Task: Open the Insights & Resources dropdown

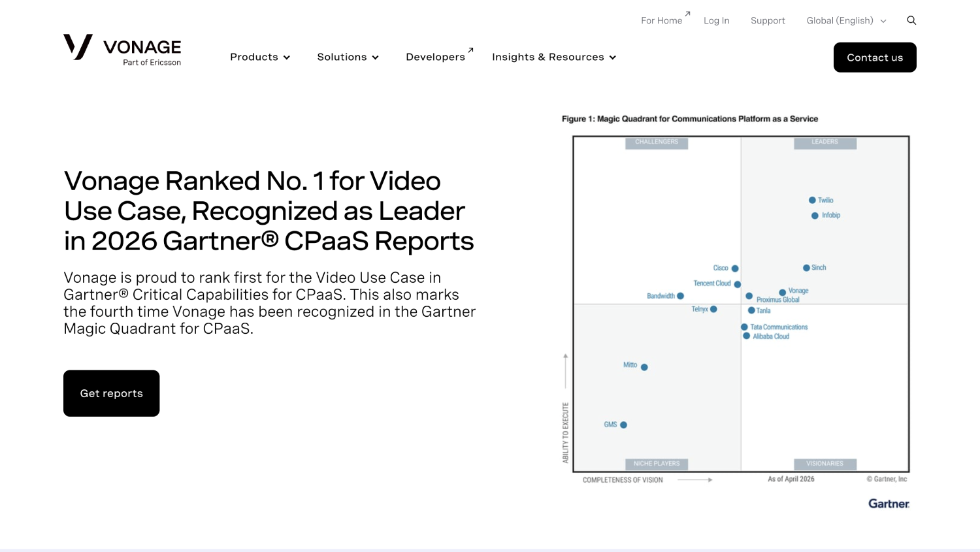Action: click(x=554, y=57)
